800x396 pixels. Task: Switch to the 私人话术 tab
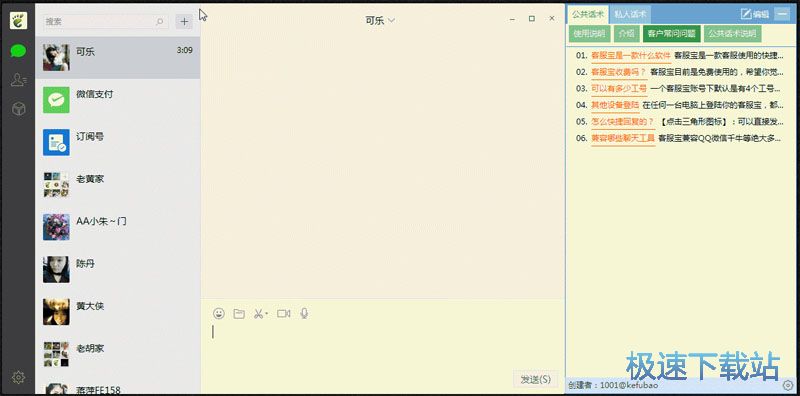coord(630,14)
